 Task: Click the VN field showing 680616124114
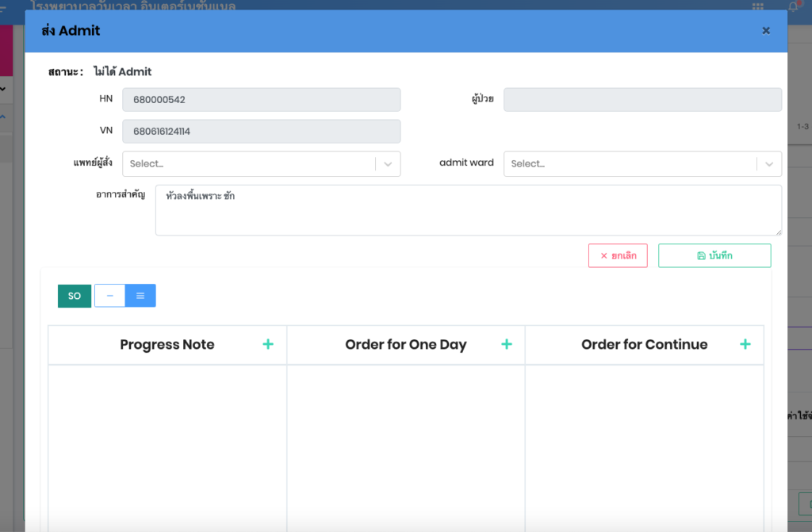point(261,132)
